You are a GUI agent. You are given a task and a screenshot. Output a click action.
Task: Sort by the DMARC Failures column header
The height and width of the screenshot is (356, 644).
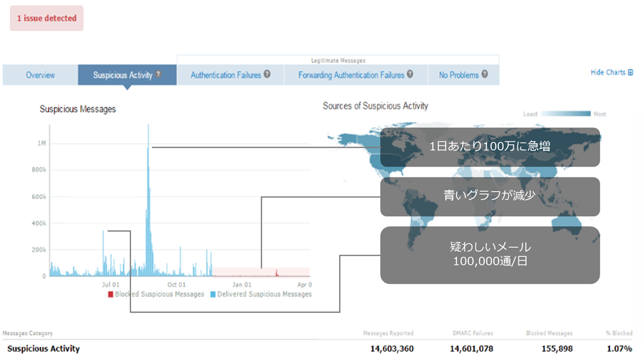pos(472,333)
